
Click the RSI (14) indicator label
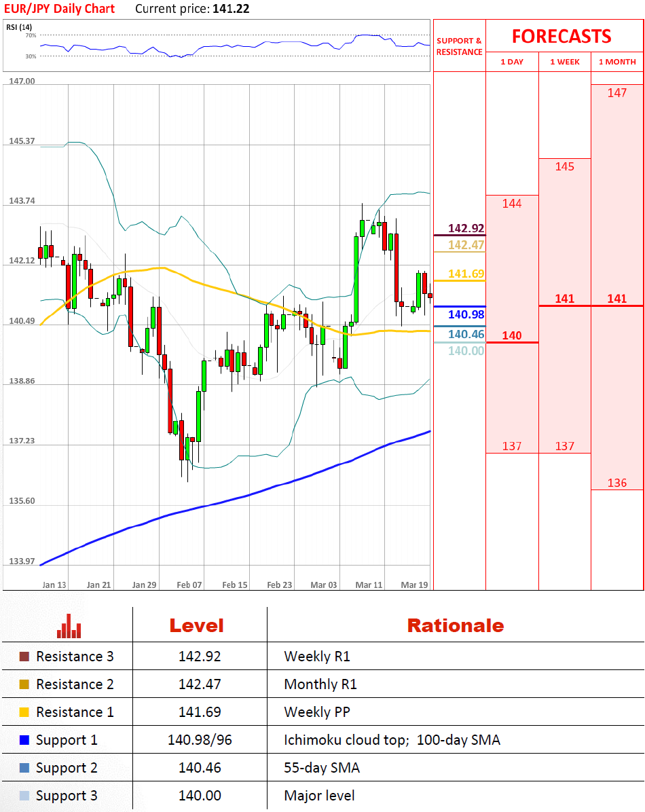point(19,26)
